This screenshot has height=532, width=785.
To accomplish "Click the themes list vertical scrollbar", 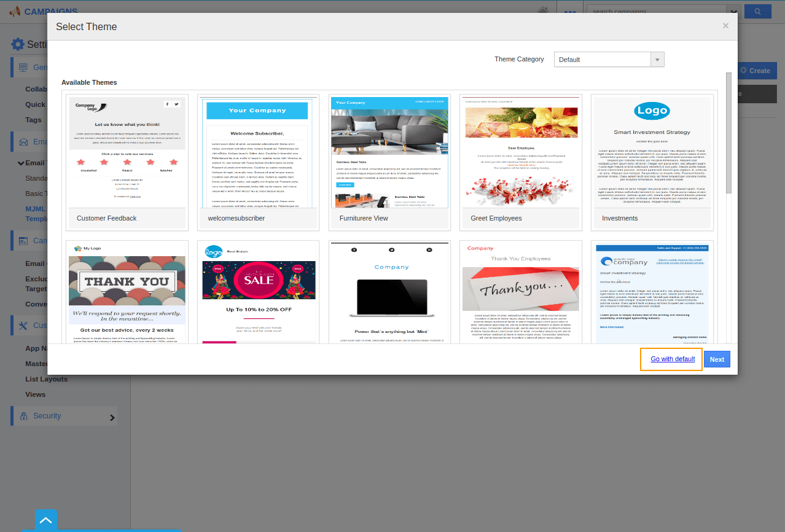I will click(728, 133).
